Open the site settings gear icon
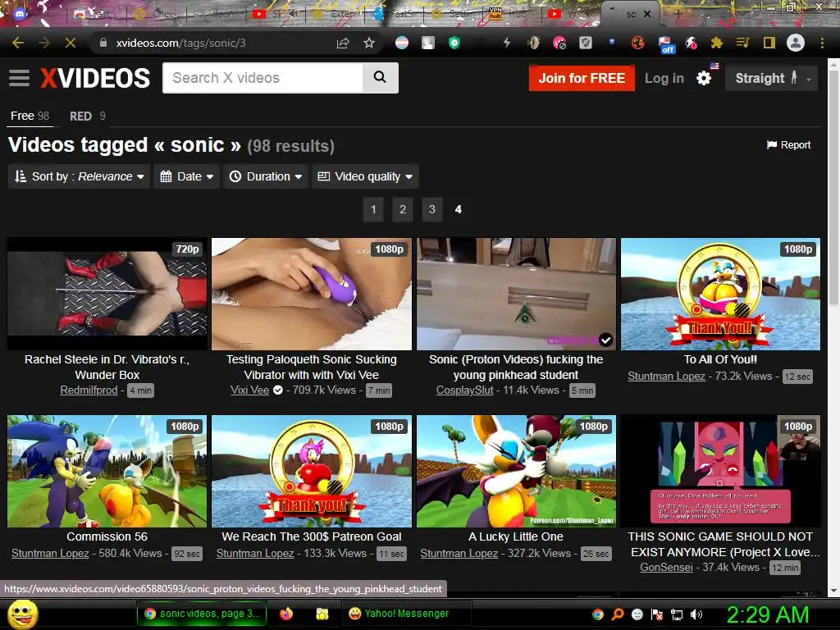This screenshot has height=630, width=840. [x=703, y=78]
